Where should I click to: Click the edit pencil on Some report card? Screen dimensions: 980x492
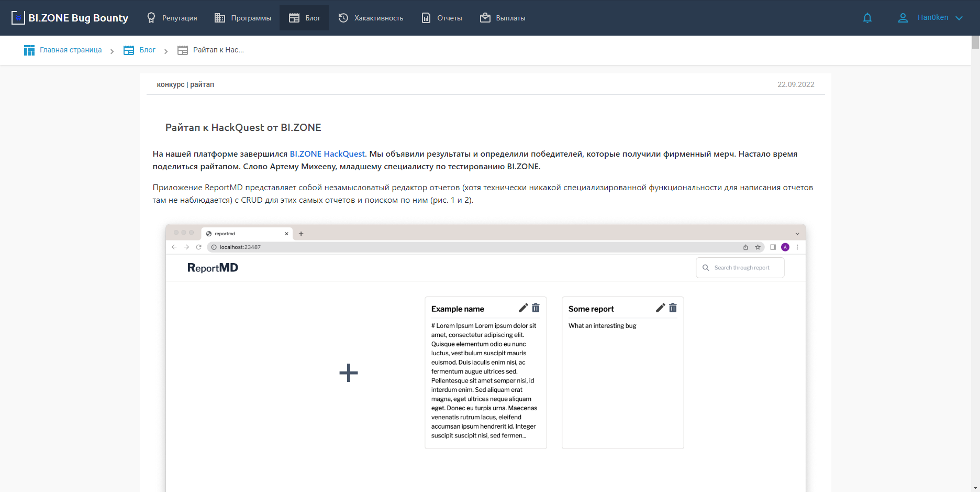[660, 308]
